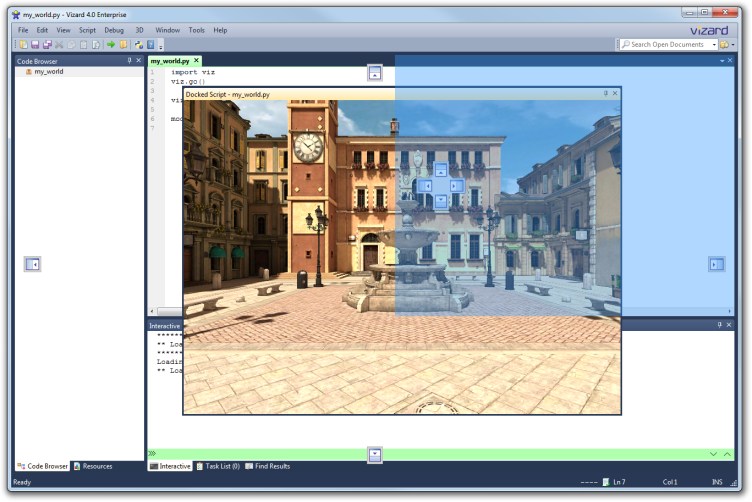Screen dimensions: 752x502
Task: Toggle auto-hide pin on Interactive panel
Action: (718, 325)
